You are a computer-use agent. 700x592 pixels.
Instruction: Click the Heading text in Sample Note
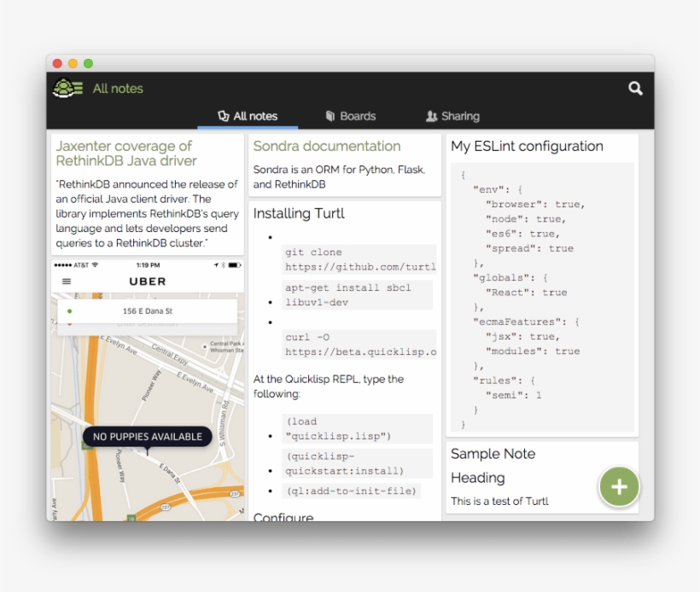coord(478,478)
